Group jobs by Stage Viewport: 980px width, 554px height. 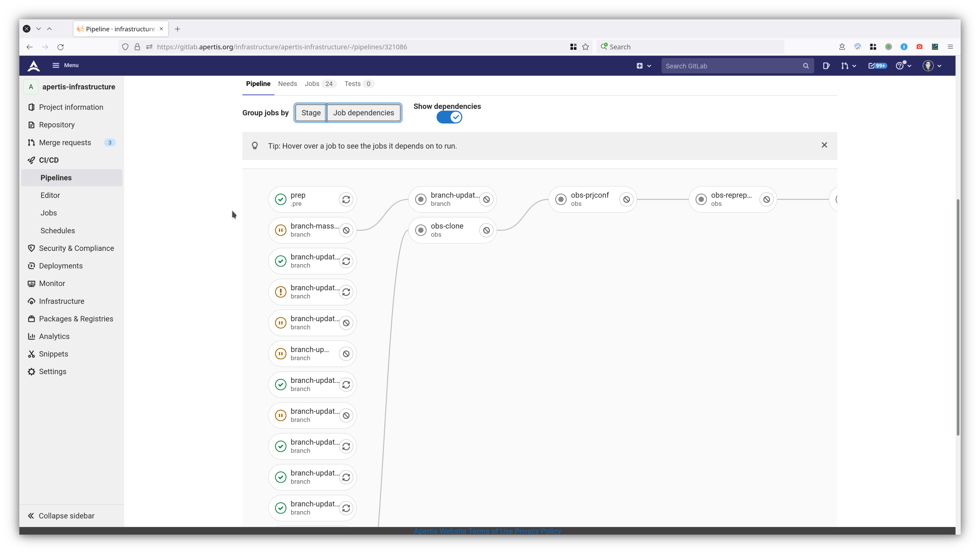311,113
